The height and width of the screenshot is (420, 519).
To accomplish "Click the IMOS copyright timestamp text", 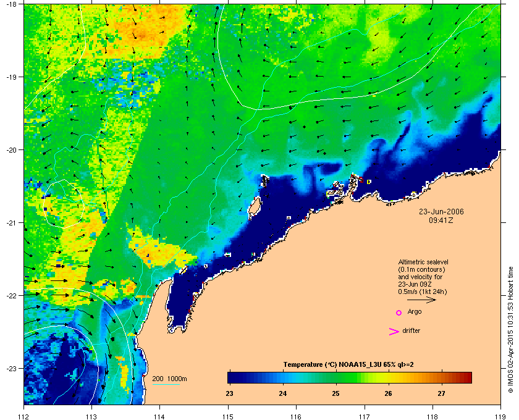I will pos(510,330).
